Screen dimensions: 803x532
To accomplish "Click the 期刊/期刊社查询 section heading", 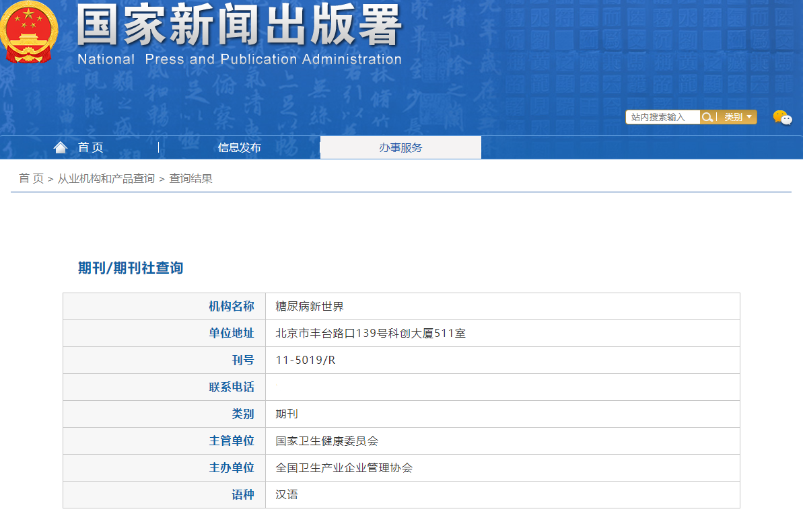I will pyautogui.click(x=131, y=268).
